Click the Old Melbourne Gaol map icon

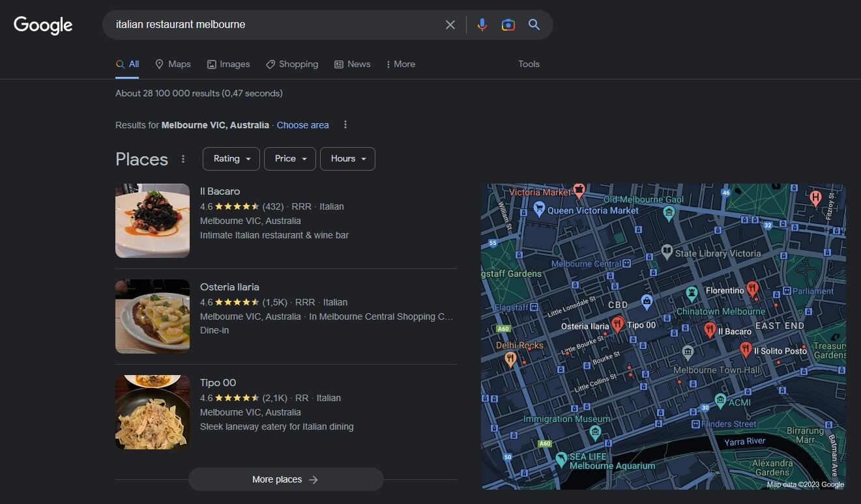pos(669,212)
